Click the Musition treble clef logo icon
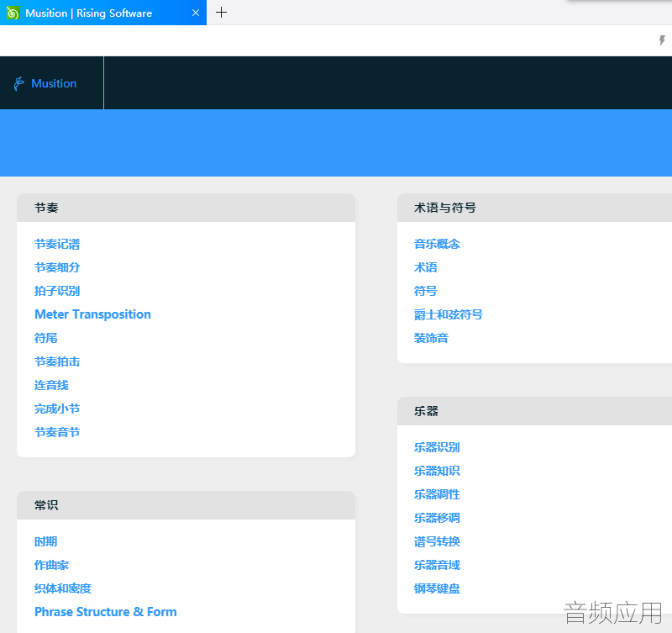This screenshot has height=633, width=672. pos(18,83)
